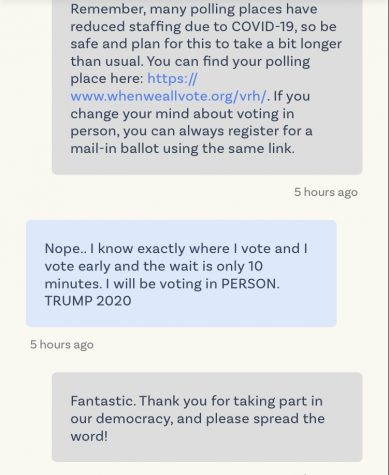Click the 'TRUMP 2020' text in the reply
389x475 pixels.
[x=88, y=301]
